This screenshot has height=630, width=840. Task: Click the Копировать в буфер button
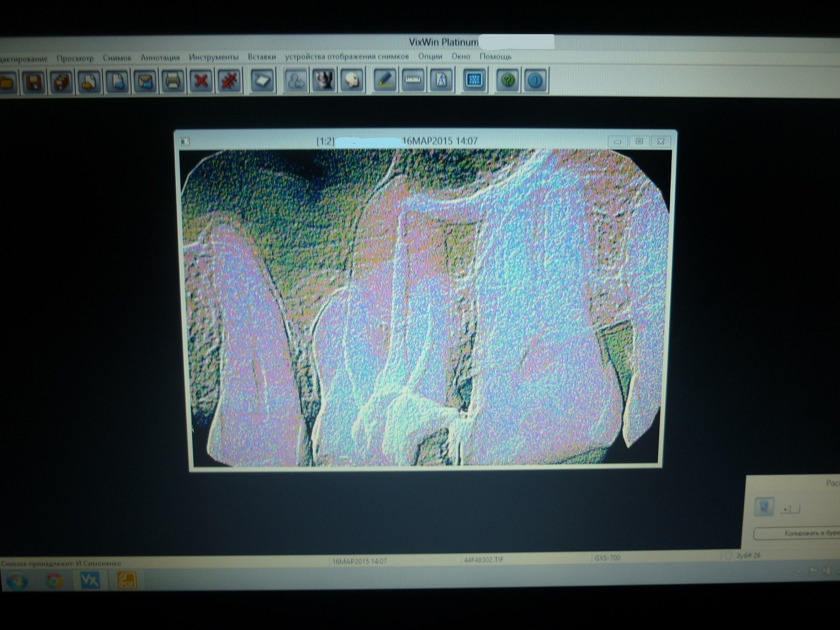(x=798, y=533)
